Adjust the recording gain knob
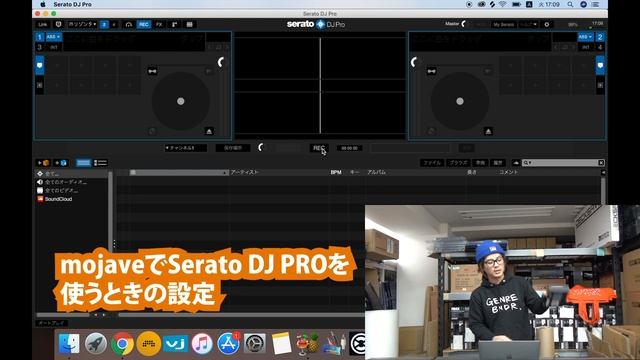 261,147
